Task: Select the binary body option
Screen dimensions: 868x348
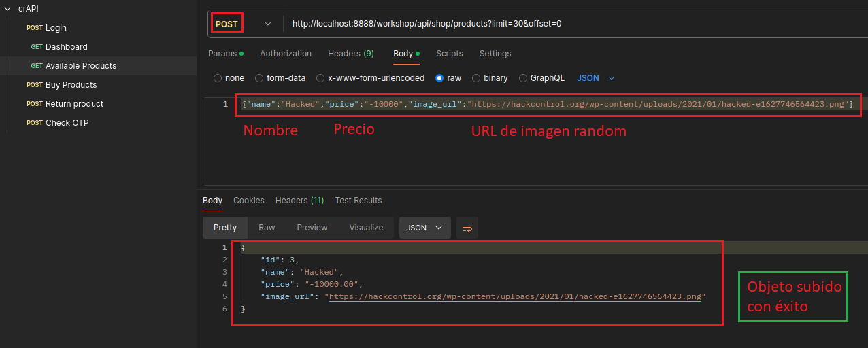Action: coord(476,78)
